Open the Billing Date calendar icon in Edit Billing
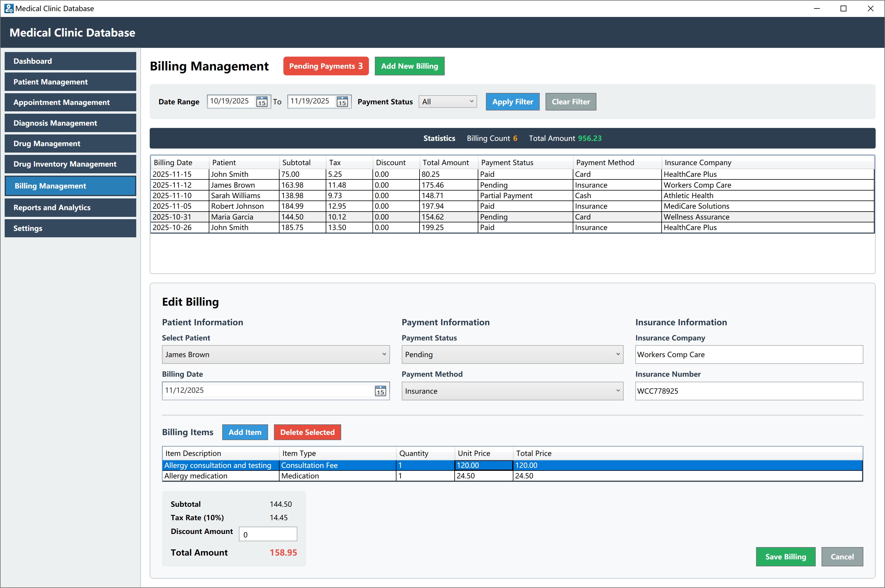885x588 pixels. pos(380,391)
